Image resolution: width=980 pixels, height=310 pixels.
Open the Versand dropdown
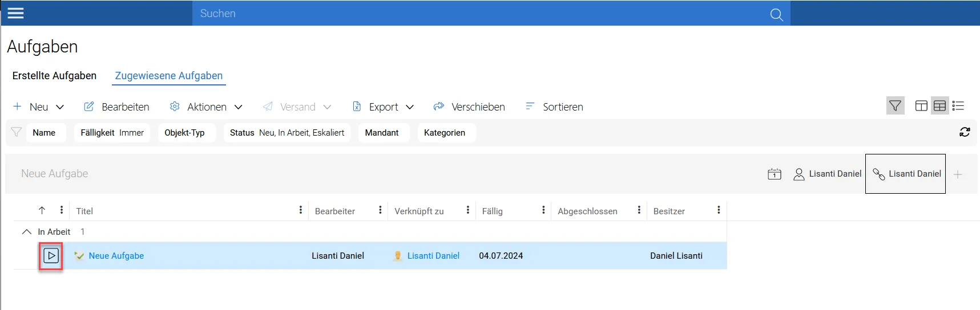[327, 107]
